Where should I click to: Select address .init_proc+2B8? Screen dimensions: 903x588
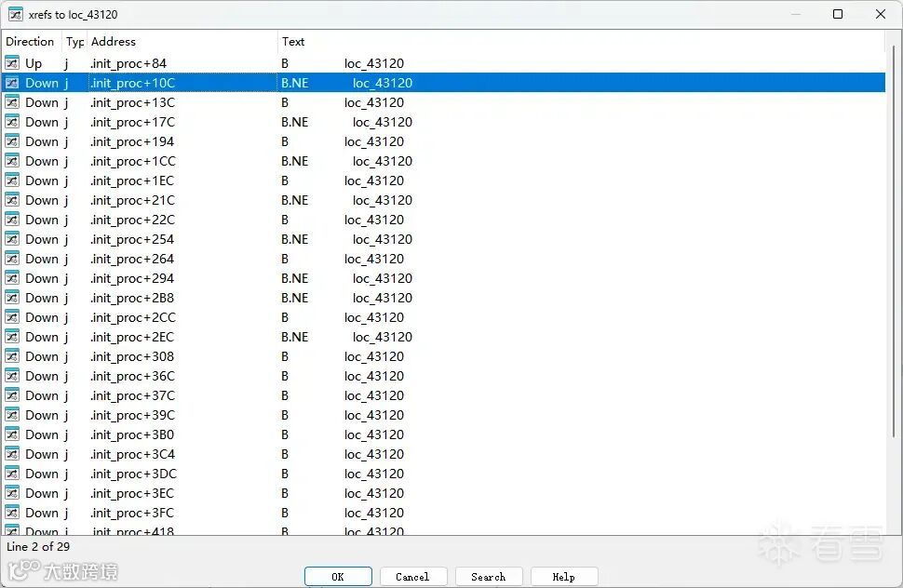131,298
